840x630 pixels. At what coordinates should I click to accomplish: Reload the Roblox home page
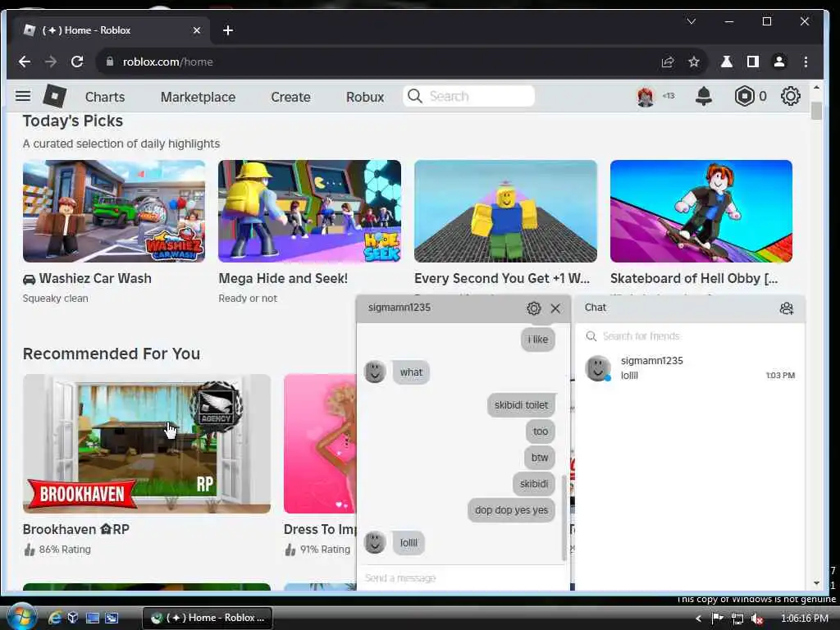(77, 62)
